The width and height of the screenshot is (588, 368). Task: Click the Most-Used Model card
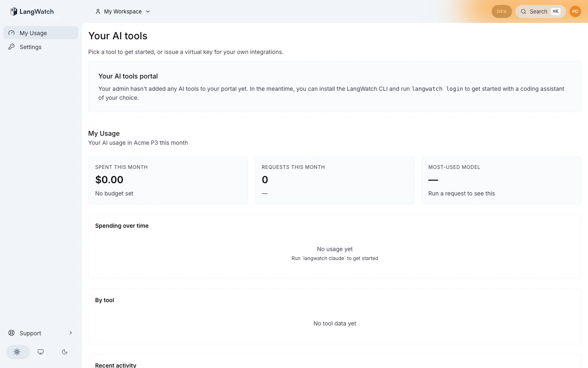(x=501, y=180)
